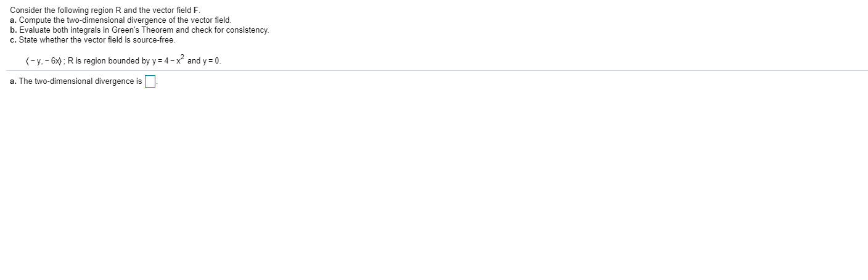The height and width of the screenshot is (280, 868).
Task: Click the 'y = 0' boundary equation
Action: (211, 61)
